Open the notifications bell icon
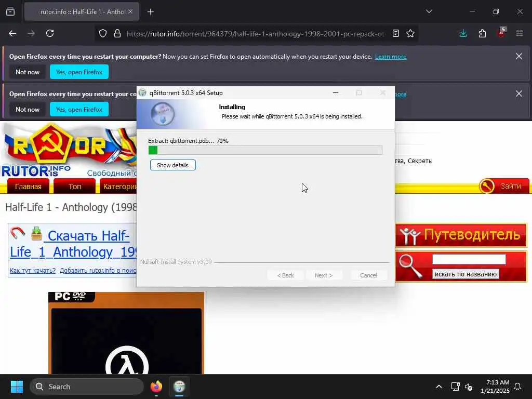This screenshot has height=399, width=532. tap(518, 387)
